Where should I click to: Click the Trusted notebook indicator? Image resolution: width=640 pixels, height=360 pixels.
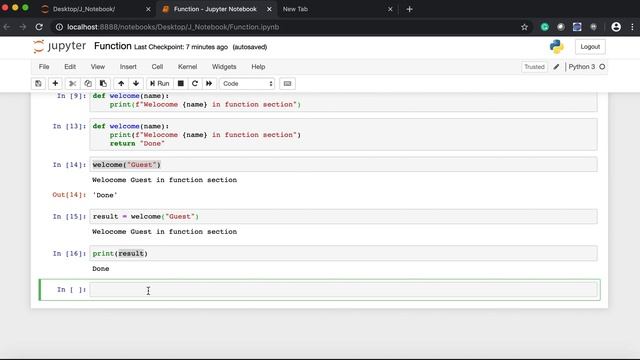(534, 67)
